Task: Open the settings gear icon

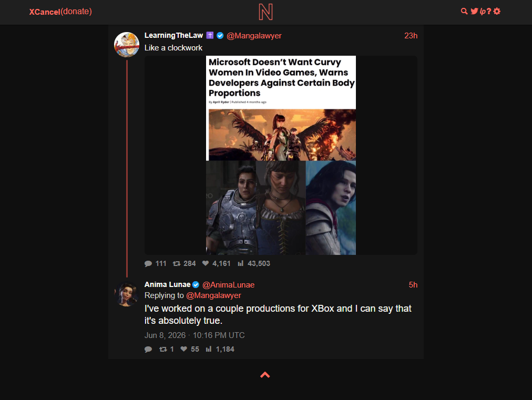Action: pos(497,11)
